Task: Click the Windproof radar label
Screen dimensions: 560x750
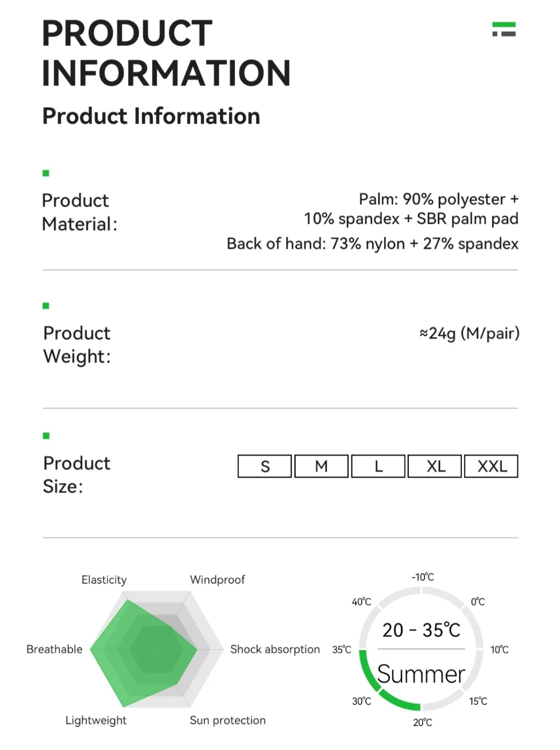Action: coord(217,579)
